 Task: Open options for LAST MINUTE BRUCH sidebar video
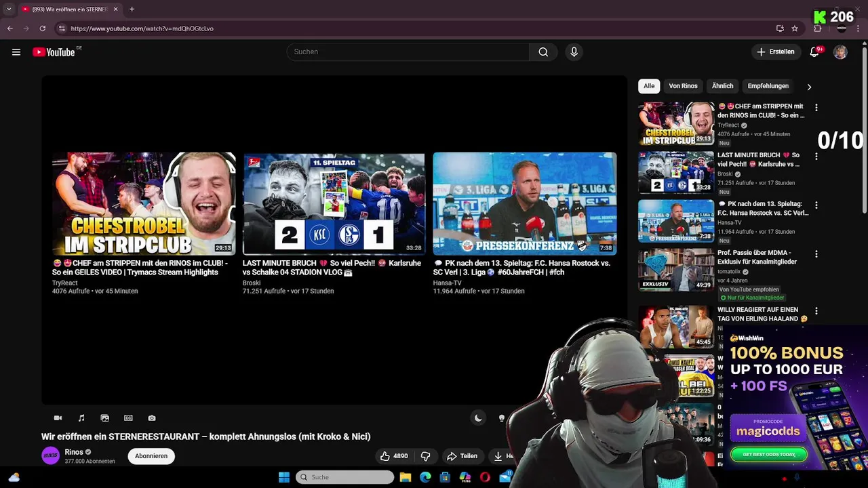click(x=816, y=157)
